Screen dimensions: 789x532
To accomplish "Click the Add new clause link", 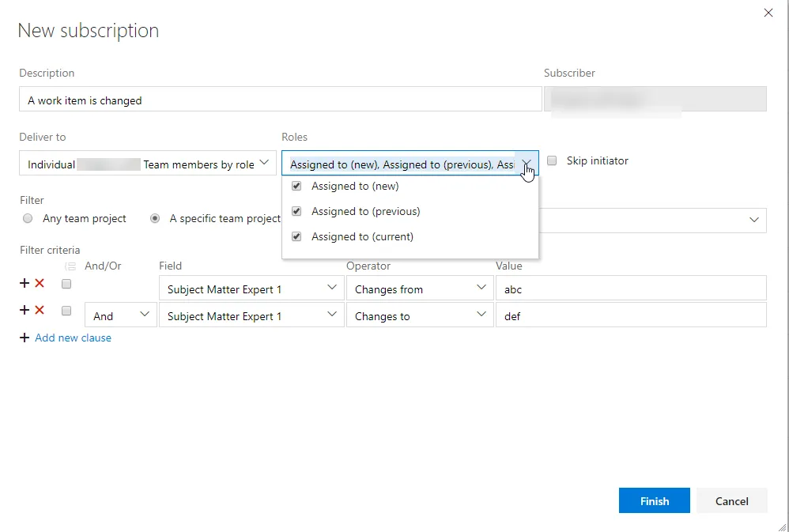I will click(x=73, y=338).
